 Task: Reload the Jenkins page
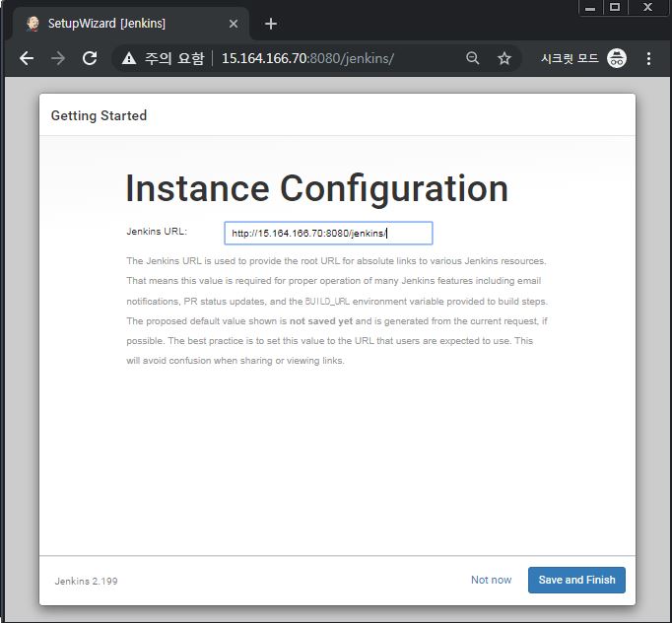coord(90,58)
